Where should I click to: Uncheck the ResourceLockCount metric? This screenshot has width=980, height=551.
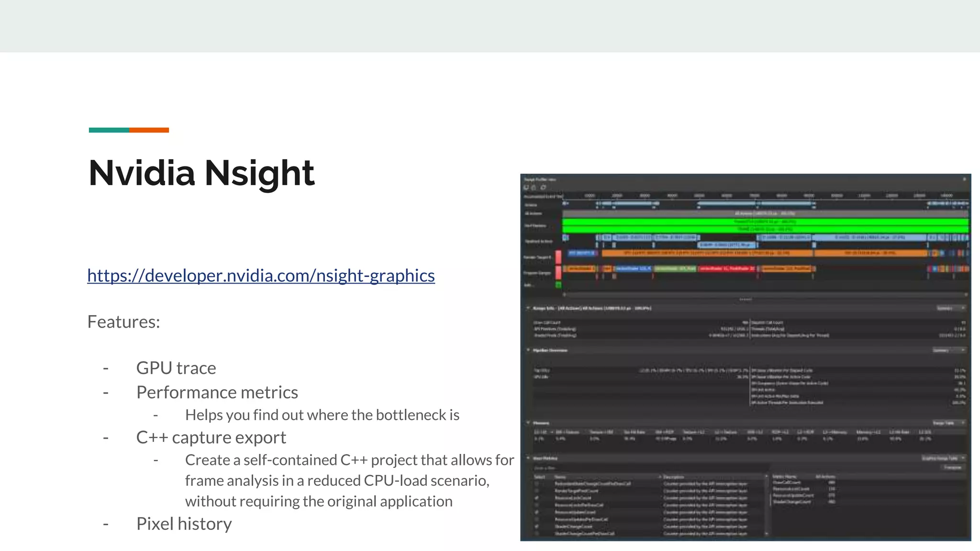click(537, 498)
